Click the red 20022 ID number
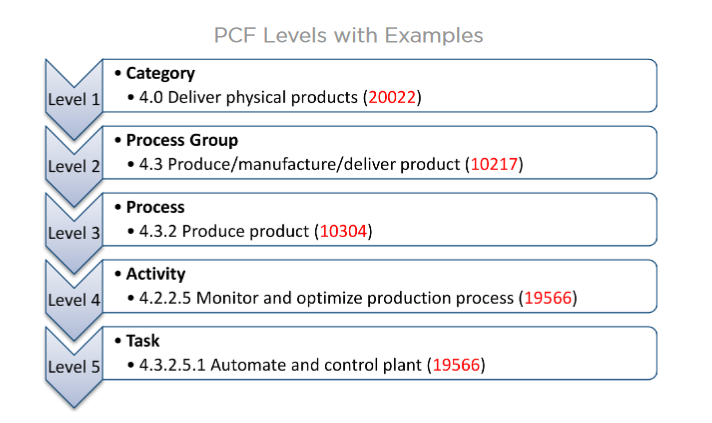Screen dimensions: 712x423 point(392,97)
